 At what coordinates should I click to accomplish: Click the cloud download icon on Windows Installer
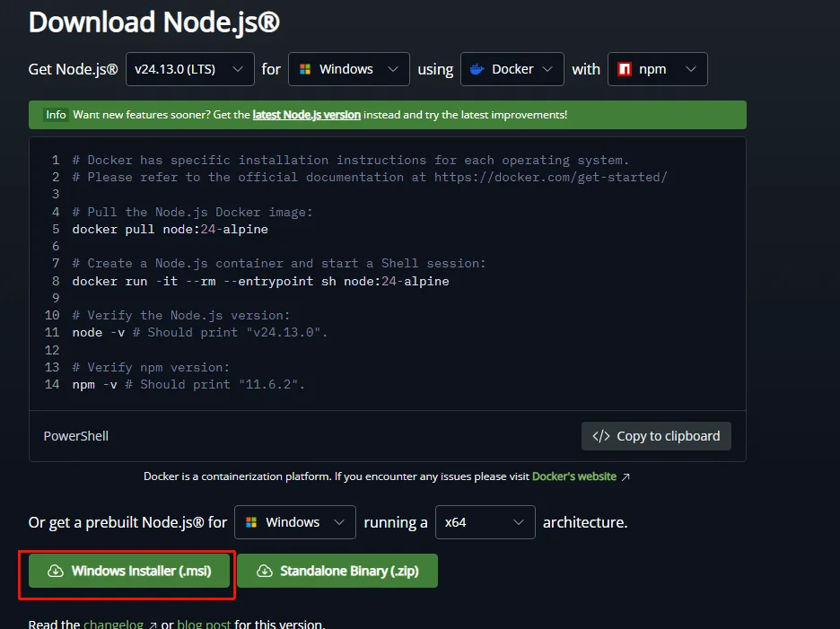point(56,572)
